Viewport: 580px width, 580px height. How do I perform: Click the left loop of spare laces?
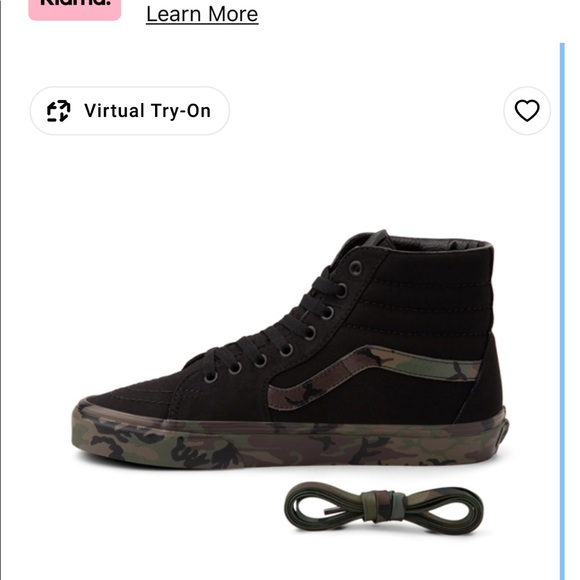click(326, 505)
